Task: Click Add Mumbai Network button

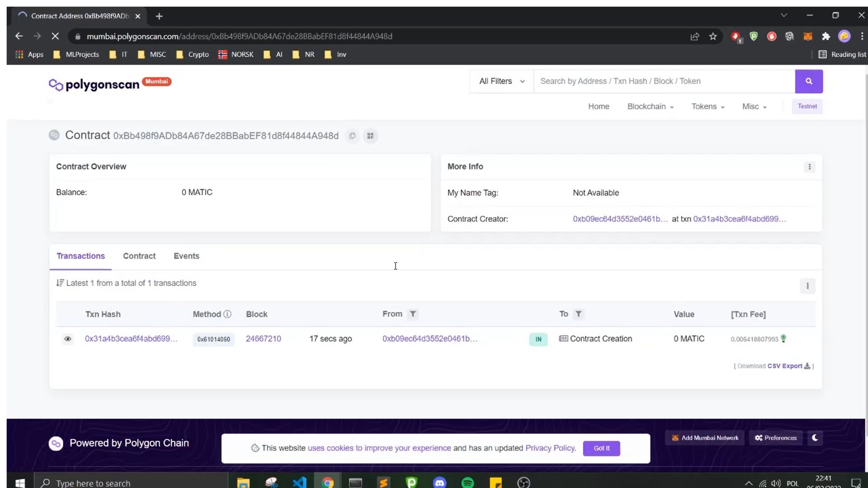Action: 704,438
